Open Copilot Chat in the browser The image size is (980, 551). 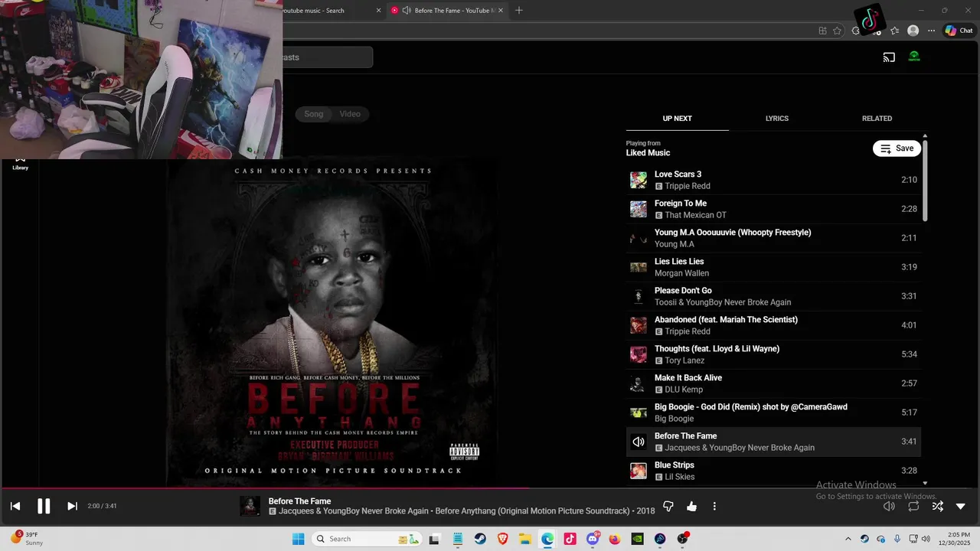pyautogui.click(x=959, y=31)
